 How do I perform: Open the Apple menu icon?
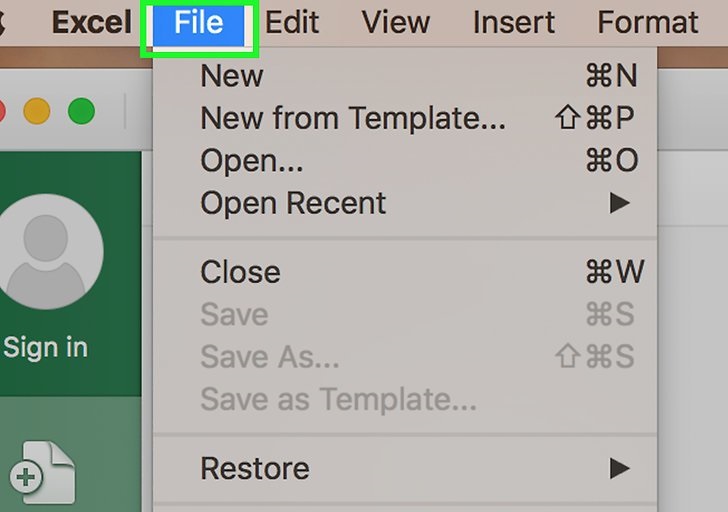2,22
